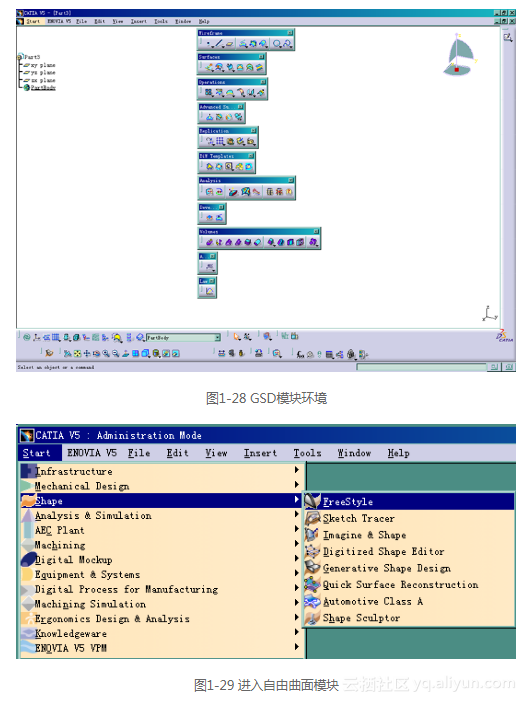Expand the AEC Plant submenu arrow
This screenshot has width=526, height=703.
[x=296, y=529]
